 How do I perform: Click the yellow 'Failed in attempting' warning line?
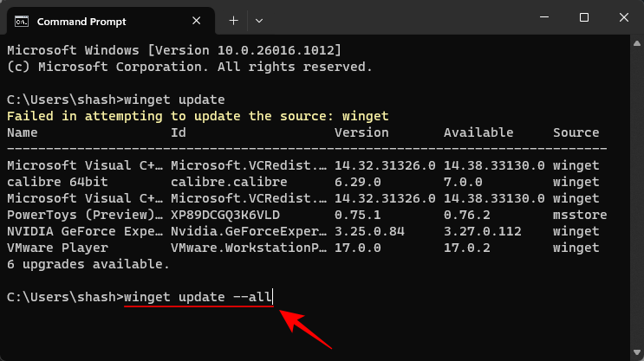tap(198, 116)
